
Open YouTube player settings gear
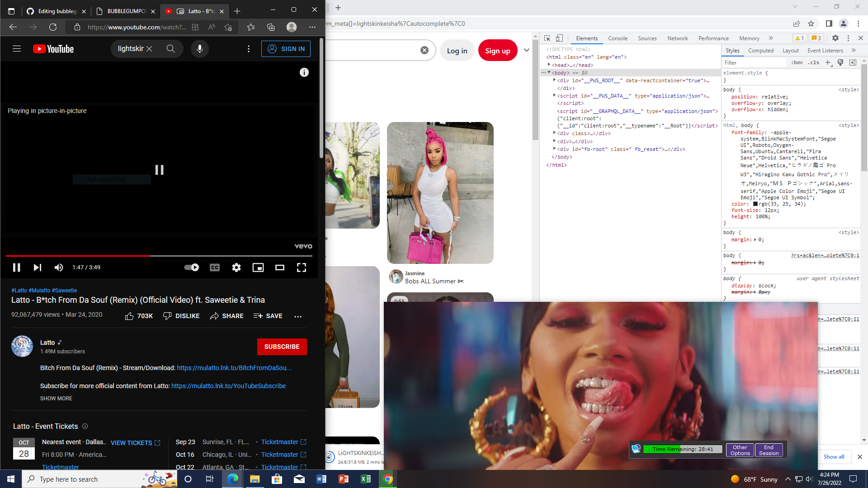[x=236, y=267]
